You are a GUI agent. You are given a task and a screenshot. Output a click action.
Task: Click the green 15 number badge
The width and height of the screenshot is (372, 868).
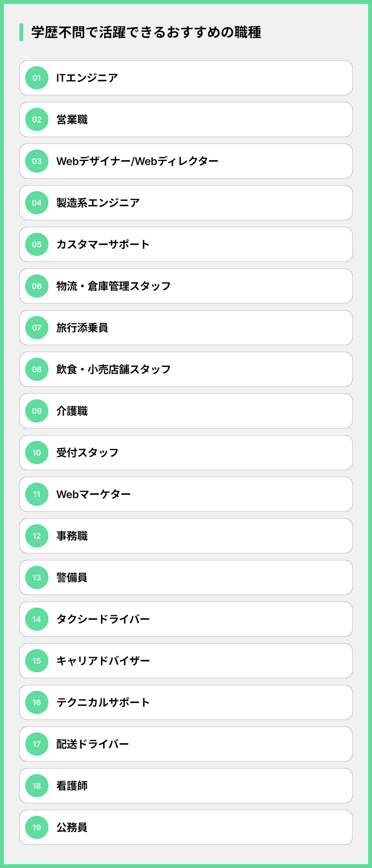point(37,660)
